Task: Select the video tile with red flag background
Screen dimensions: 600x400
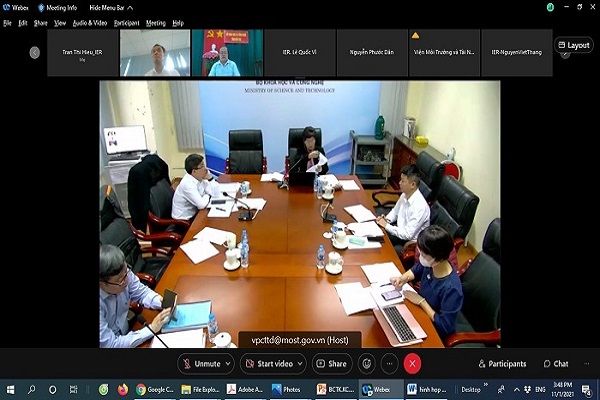Action: point(227,52)
